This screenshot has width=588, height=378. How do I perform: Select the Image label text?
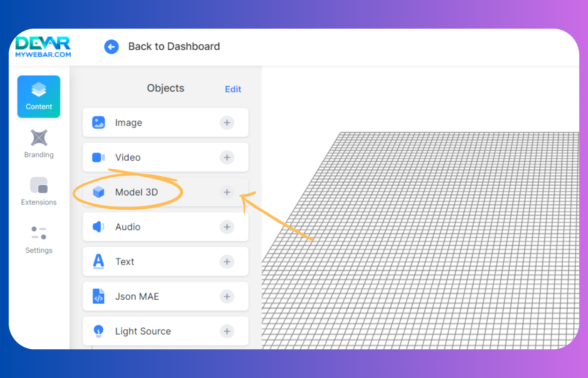click(128, 123)
